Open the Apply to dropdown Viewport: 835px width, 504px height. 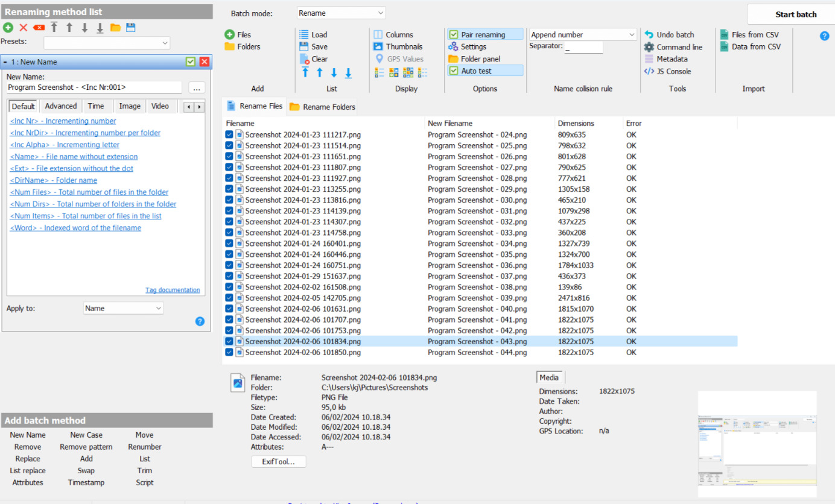click(x=123, y=308)
